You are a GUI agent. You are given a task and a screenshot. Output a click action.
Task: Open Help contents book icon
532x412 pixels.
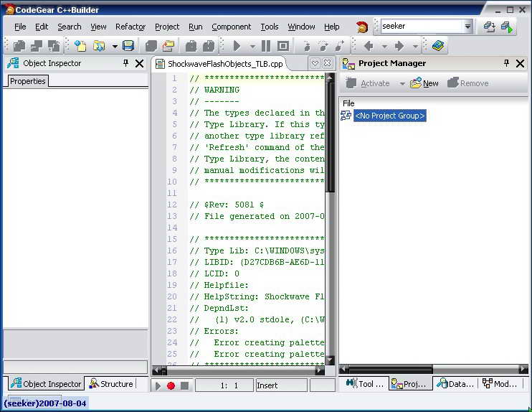pyautogui.click(x=437, y=46)
